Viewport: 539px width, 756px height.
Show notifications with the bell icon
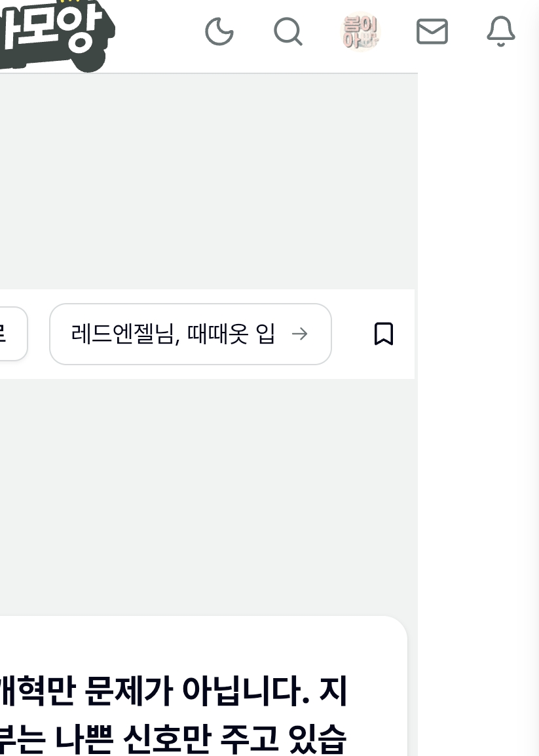(501, 31)
